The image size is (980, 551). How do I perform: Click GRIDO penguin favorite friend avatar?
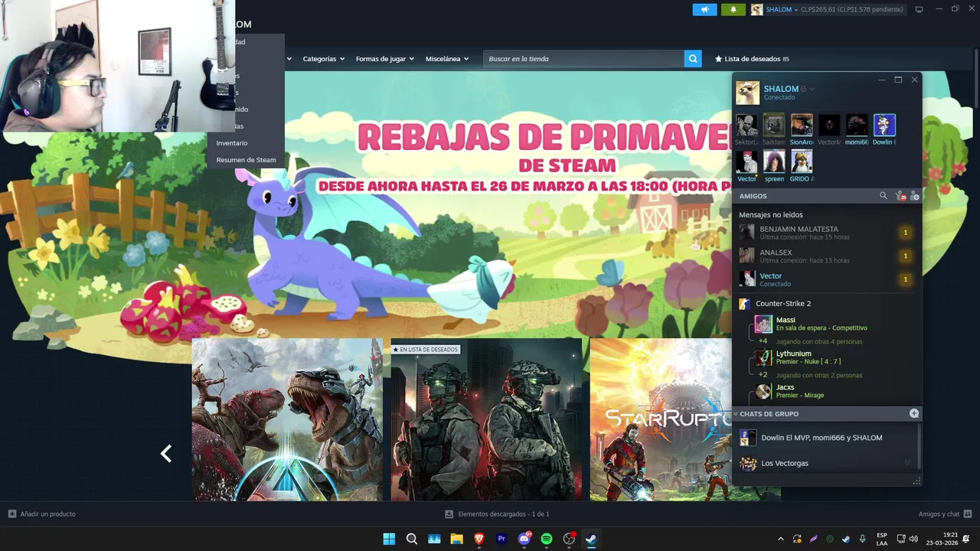(x=802, y=161)
